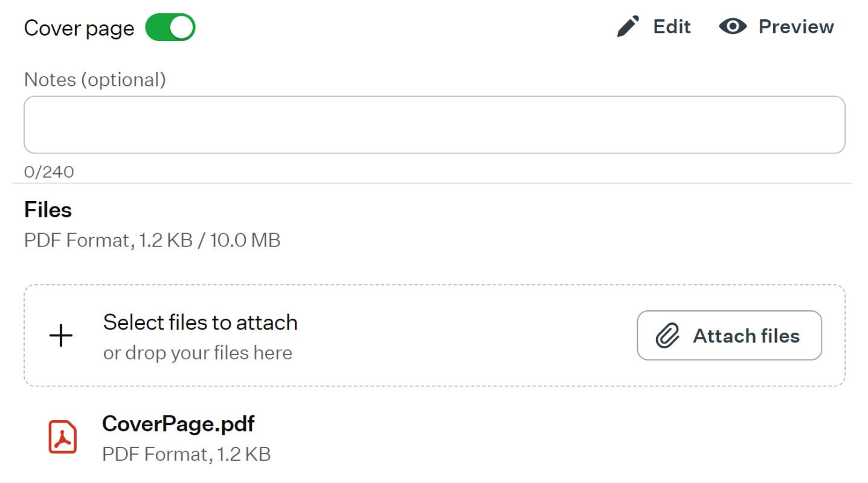Select the Files section heading
Image resolution: width=868 pixels, height=483 pixels.
coord(48,210)
